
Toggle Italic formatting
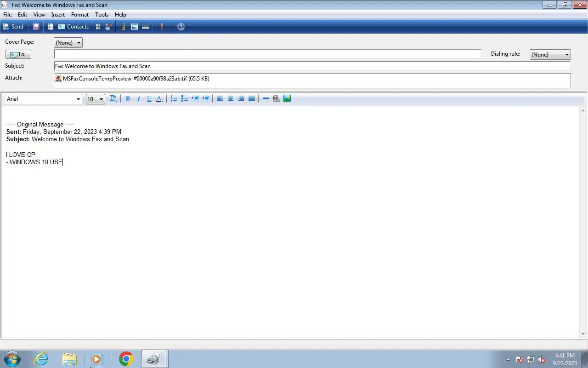tap(138, 98)
